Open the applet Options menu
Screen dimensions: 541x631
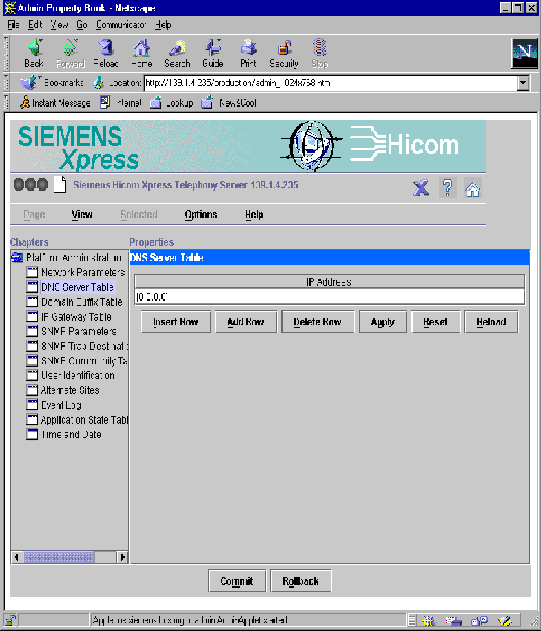[x=201, y=214]
